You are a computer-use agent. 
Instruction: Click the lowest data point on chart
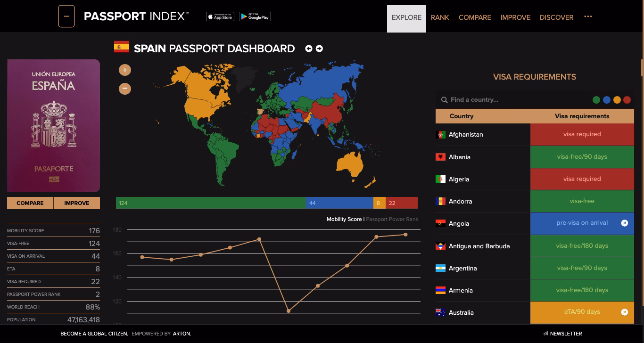pyautogui.click(x=289, y=311)
